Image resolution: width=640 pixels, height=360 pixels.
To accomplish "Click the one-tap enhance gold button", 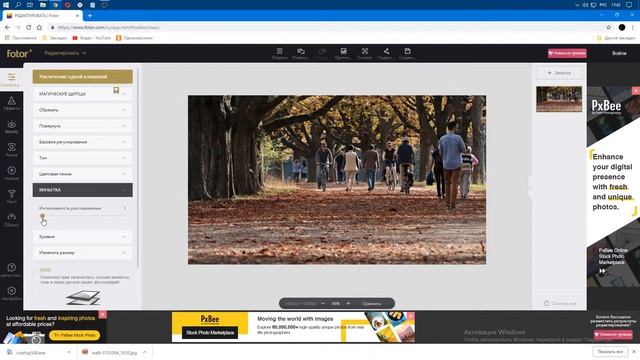I will (82, 76).
